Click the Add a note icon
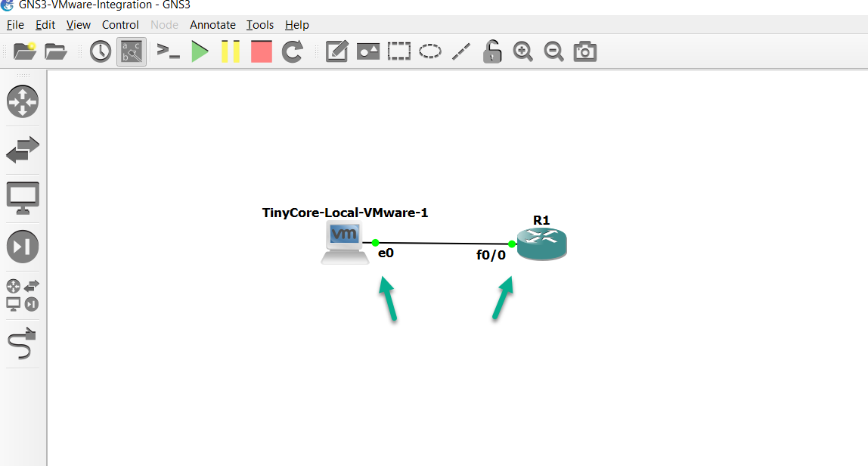868x466 pixels. (336, 51)
